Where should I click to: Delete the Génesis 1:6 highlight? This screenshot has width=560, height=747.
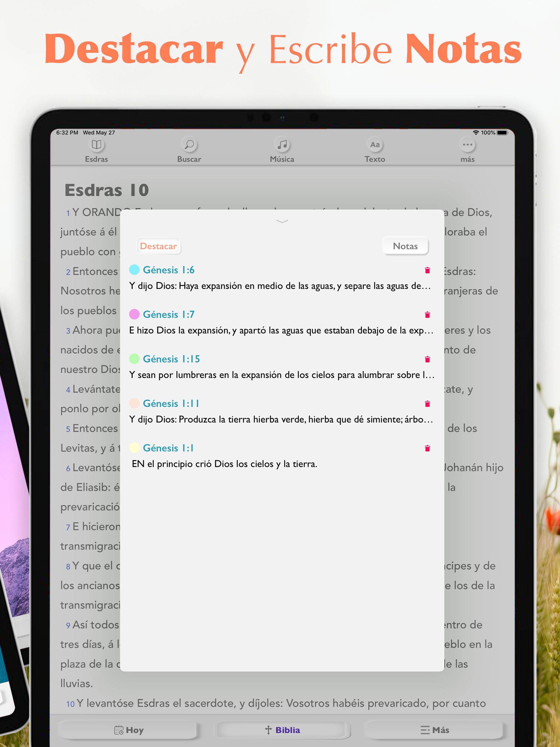(x=427, y=270)
